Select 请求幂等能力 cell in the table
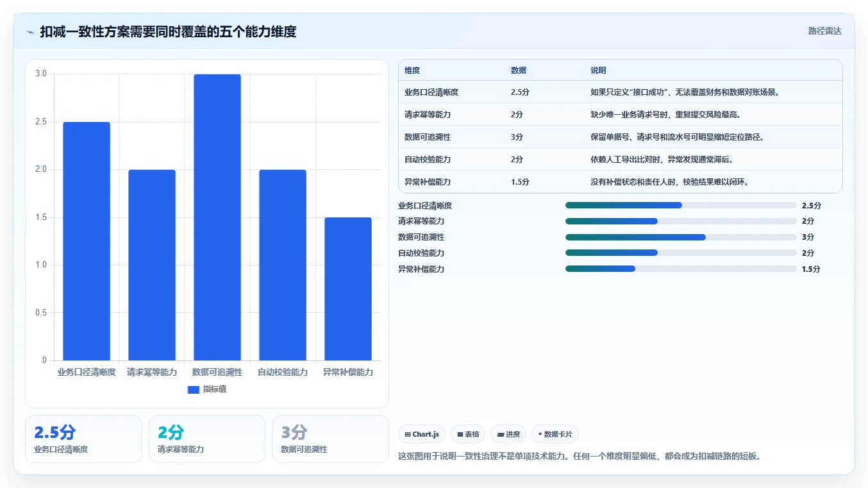Screen dimensions: 868x488 click(x=428, y=115)
